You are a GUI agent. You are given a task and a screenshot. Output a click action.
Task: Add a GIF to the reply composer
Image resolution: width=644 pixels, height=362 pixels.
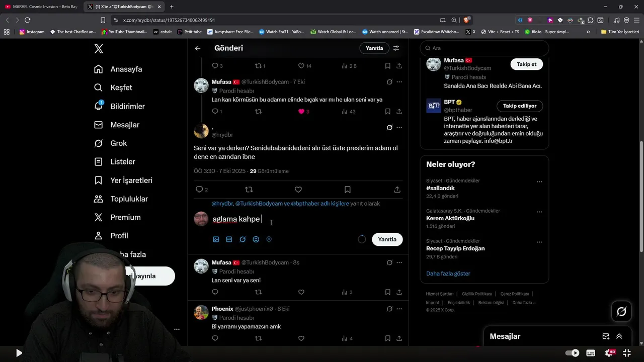point(229,239)
